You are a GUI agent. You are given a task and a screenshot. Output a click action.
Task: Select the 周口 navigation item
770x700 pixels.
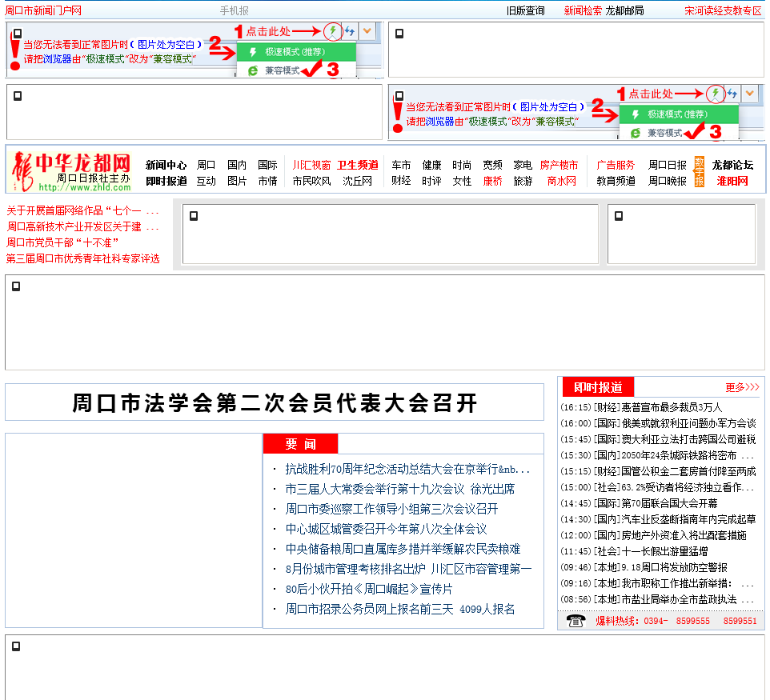pyautogui.click(x=207, y=165)
